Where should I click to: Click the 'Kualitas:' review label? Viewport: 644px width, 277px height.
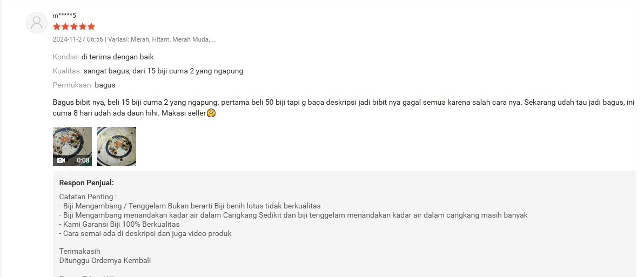click(x=68, y=71)
